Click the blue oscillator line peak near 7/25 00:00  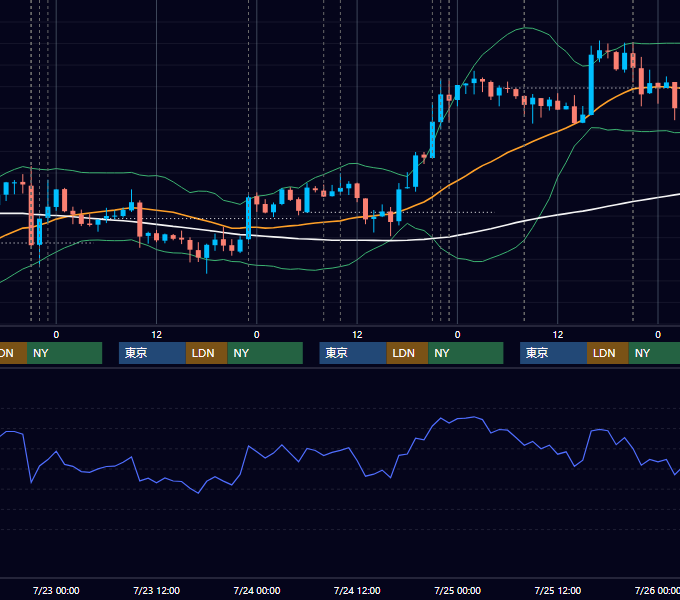tap(474, 417)
